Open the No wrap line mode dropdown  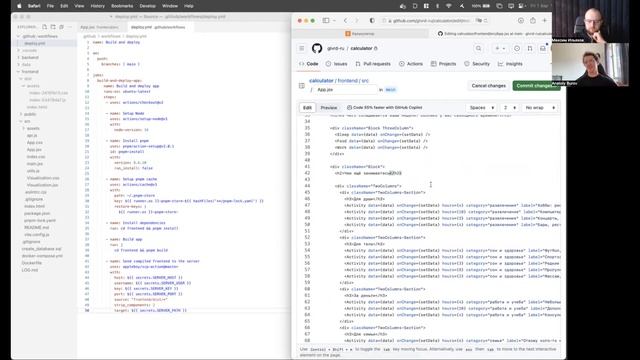(540, 108)
